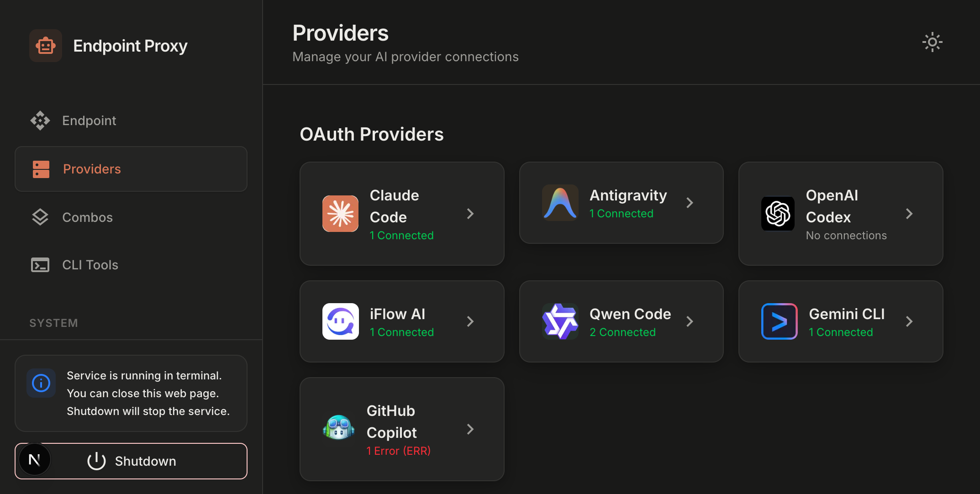
Task: Open OpenAI Codex via chevron arrow
Action: (909, 214)
